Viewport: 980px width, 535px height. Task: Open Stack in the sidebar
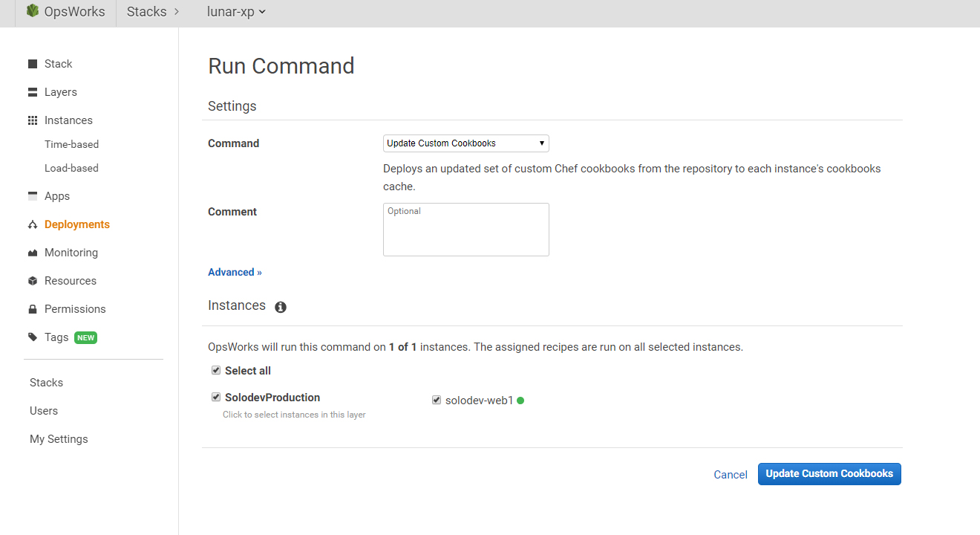point(58,64)
